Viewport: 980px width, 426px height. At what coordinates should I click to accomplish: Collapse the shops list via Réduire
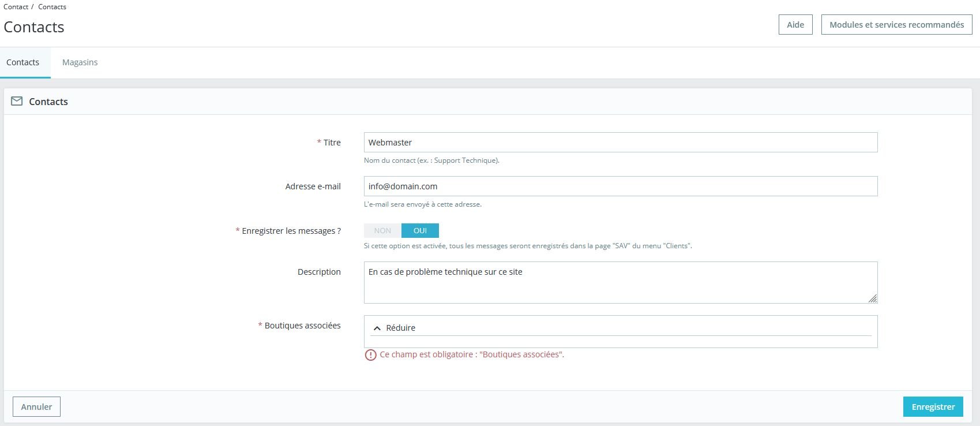point(400,328)
